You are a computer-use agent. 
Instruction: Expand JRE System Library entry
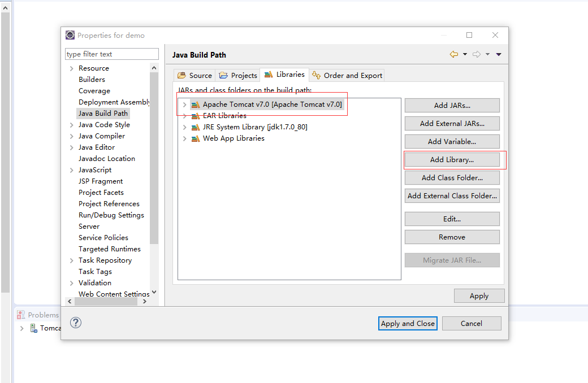pyautogui.click(x=184, y=127)
